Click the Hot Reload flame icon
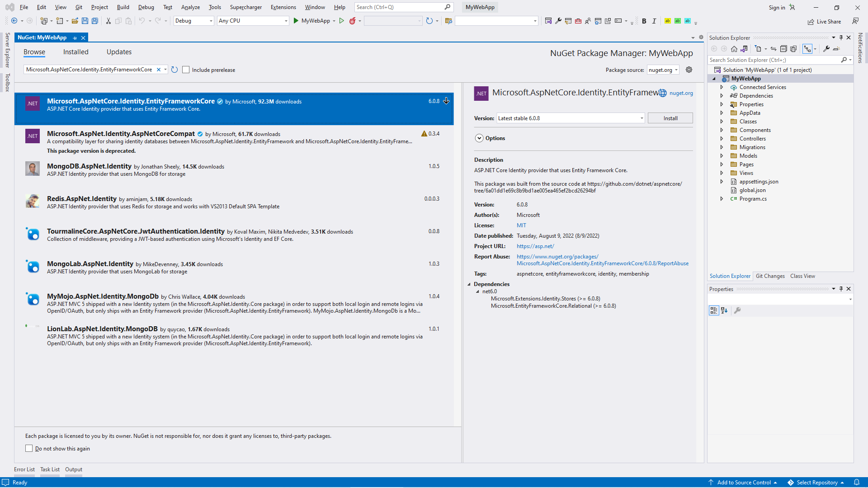 click(352, 21)
